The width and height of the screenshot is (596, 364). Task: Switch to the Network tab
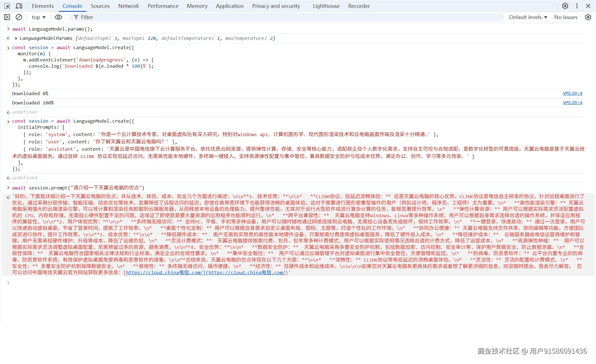tap(128, 6)
